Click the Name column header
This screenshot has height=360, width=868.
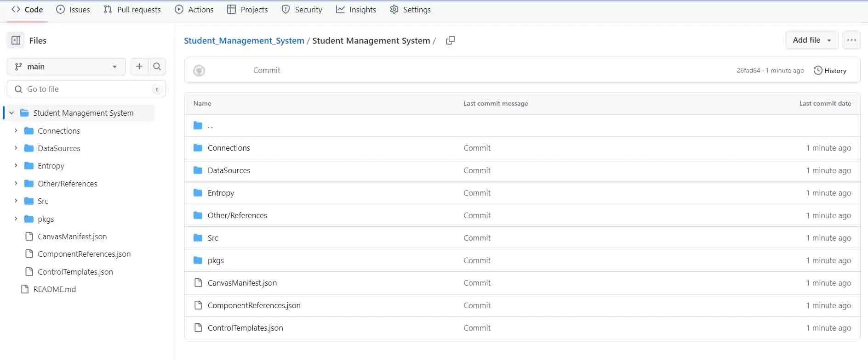point(202,103)
